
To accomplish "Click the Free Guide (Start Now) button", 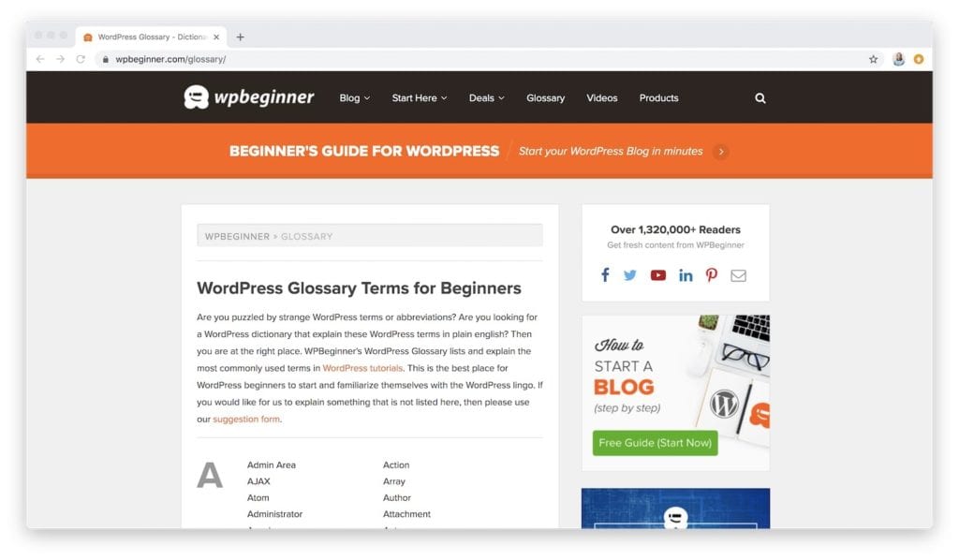I will click(655, 443).
